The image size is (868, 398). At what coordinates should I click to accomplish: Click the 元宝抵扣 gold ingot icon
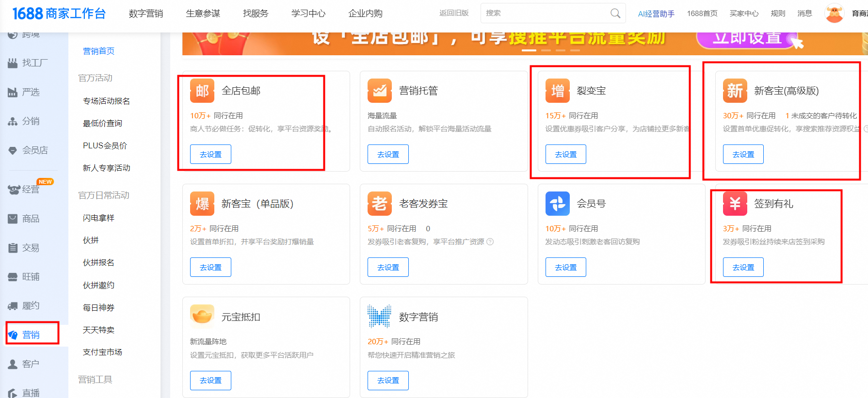click(202, 317)
